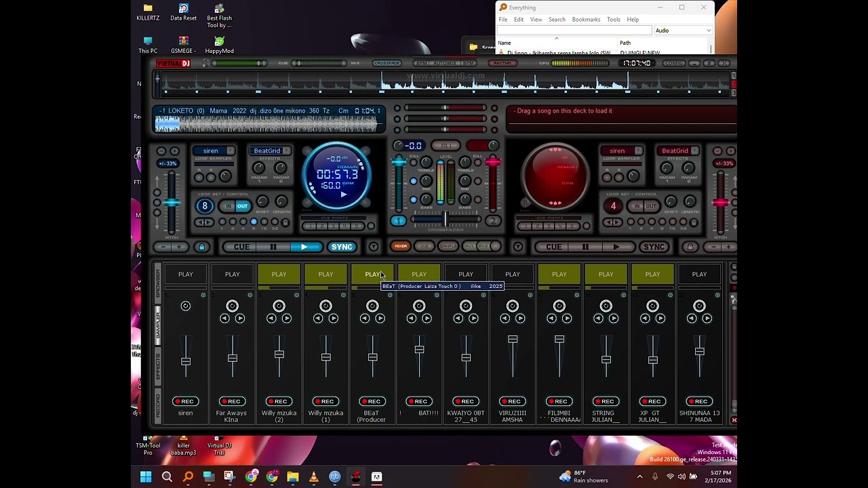This screenshot has width=868, height=488.
Task: Open the Data Reset desktop icon
Action: point(183,12)
